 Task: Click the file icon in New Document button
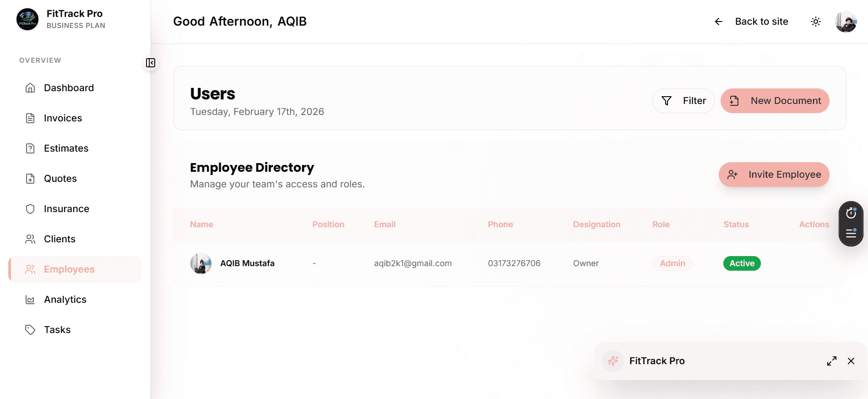(x=734, y=101)
